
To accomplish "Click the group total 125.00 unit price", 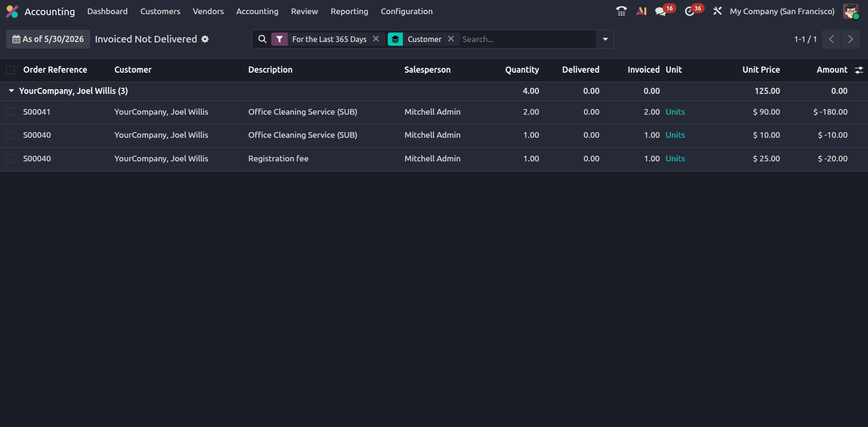I will click(x=767, y=91).
